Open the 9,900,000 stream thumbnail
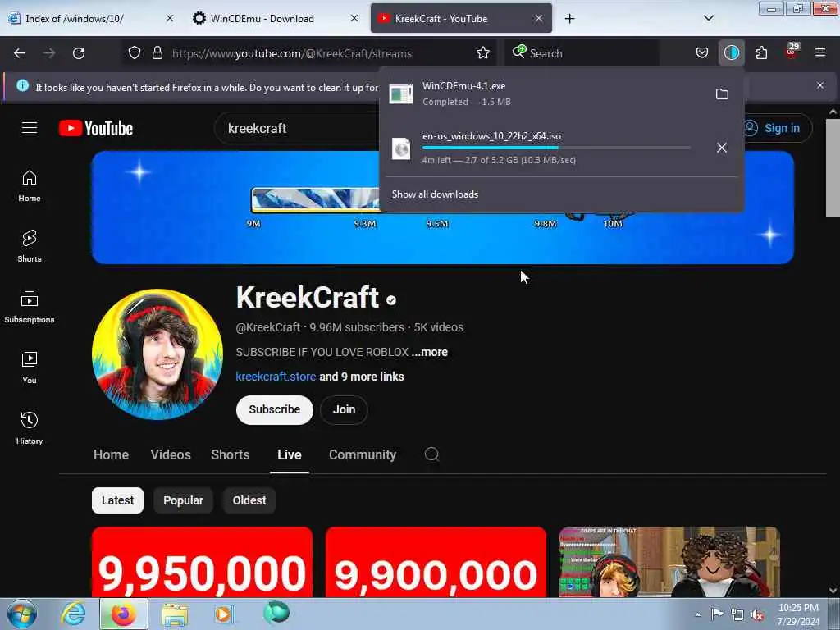Viewport: 840px width, 630px height. point(436,562)
